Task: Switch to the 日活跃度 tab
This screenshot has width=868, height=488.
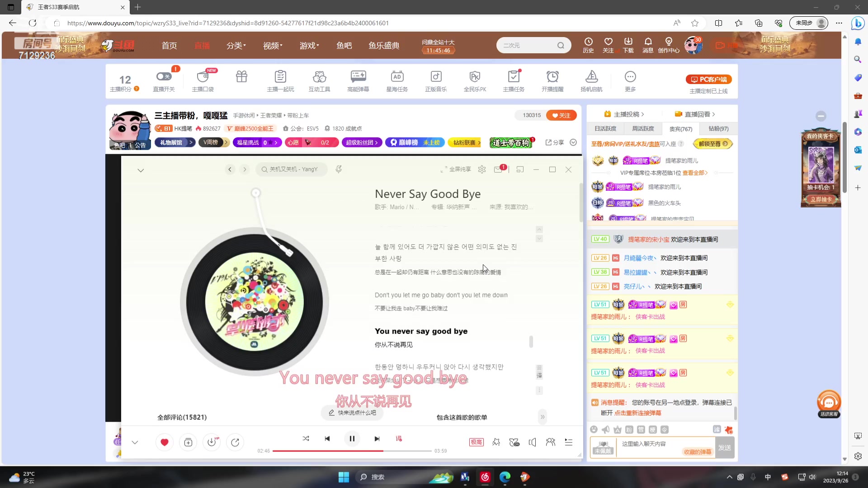Action: [605, 129]
